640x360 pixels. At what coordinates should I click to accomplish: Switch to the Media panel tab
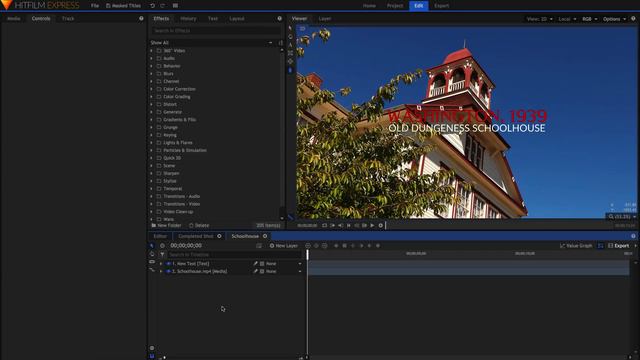pyautogui.click(x=13, y=18)
